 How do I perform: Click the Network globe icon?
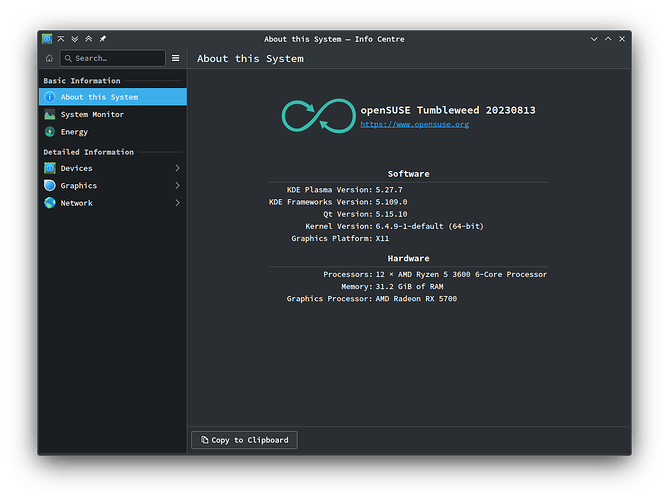point(50,203)
